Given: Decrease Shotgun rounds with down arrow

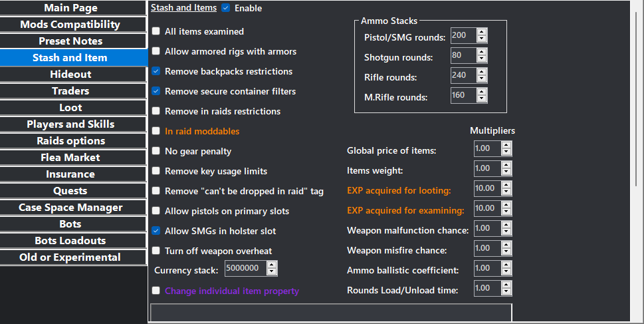Looking at the screenshot, I should tap(482, 60).
